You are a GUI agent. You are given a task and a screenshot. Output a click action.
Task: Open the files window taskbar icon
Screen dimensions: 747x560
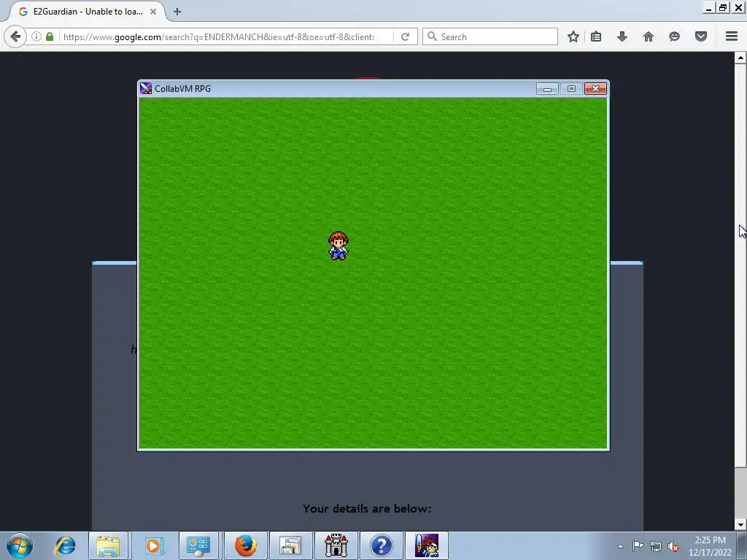[290, 545]
